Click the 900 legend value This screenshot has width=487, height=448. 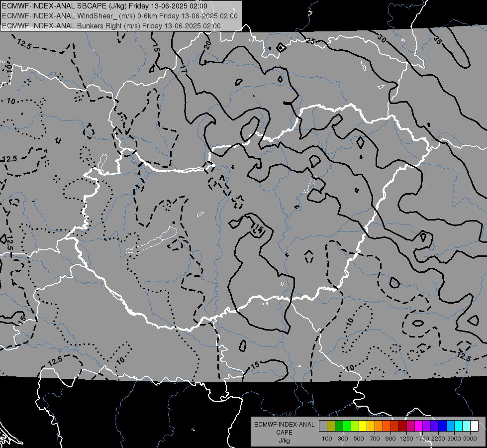(x=390, y=439)
